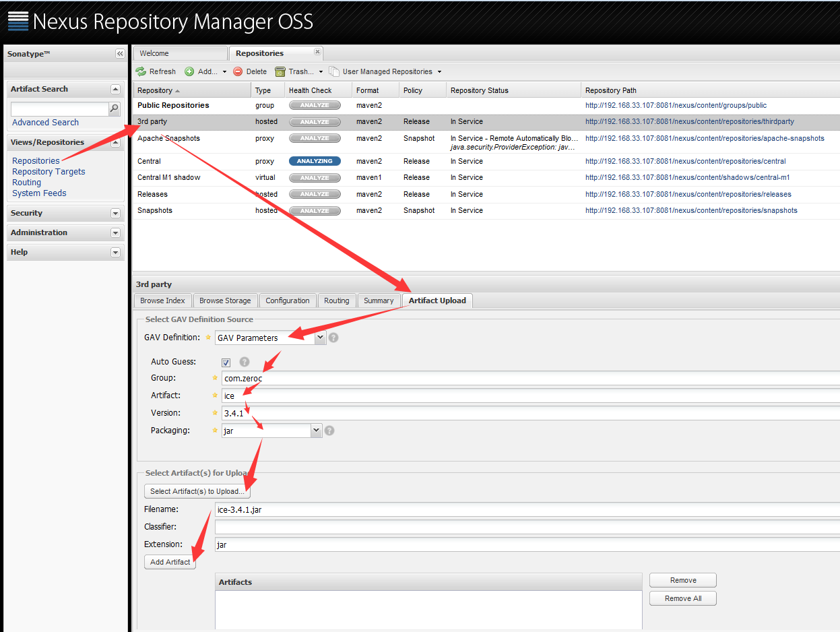The image size is (840, 632).
Task: Click the Remove All button
Action: click(683, 598)
